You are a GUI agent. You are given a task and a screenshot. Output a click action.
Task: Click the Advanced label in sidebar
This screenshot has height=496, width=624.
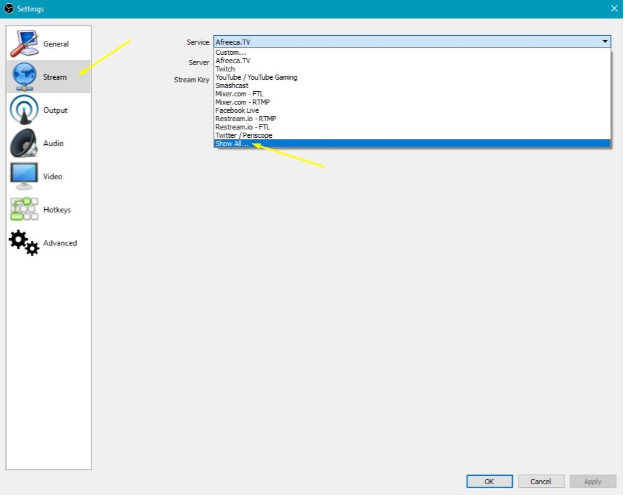60,243
